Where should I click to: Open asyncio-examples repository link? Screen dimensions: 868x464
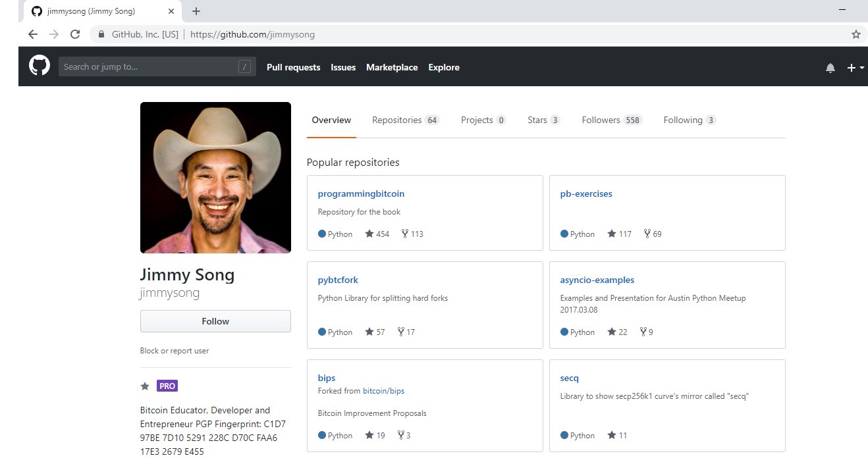(597, 280)
